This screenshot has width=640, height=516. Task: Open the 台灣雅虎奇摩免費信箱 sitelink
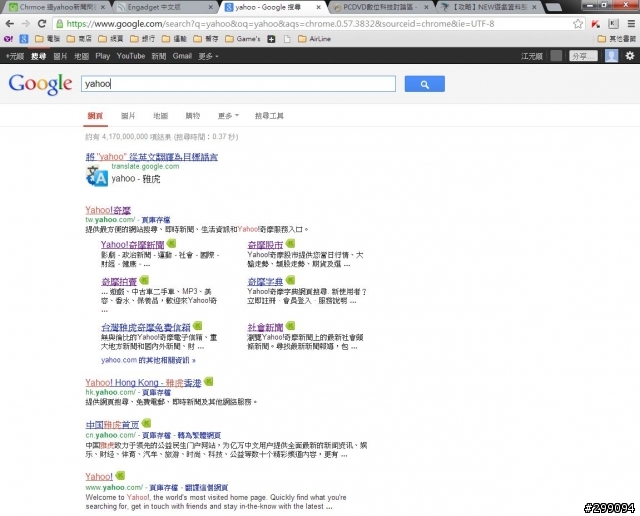coord(146,327)
